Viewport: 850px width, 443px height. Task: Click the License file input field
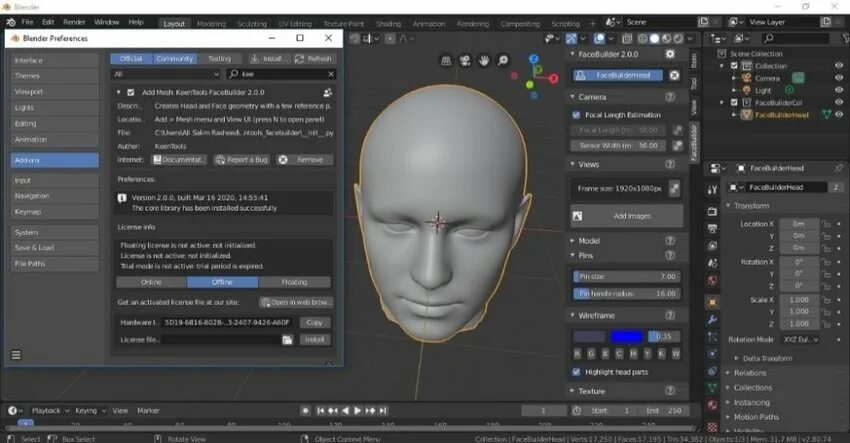point(221,340)
